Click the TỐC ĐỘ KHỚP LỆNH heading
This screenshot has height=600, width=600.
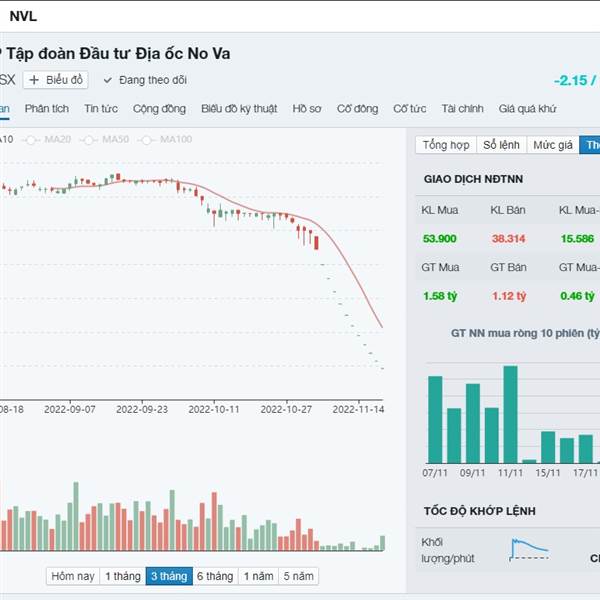tap(479, 511)
